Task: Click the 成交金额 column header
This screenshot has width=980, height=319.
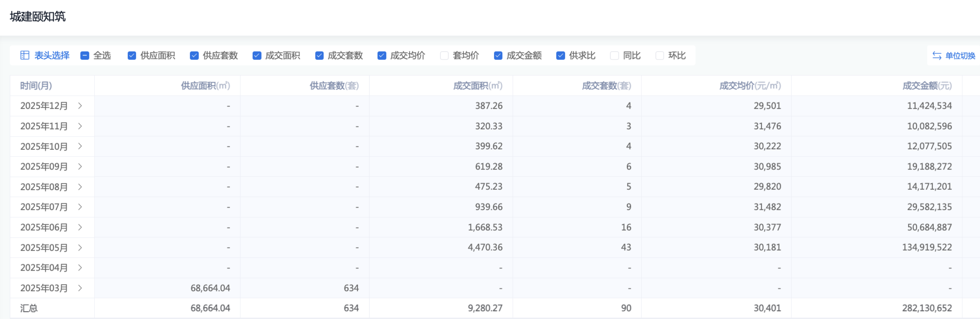Action: (927, 86)
